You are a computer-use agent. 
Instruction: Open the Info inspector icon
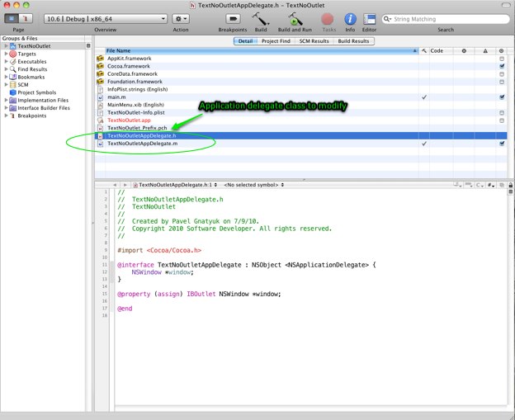pos(350,19)
